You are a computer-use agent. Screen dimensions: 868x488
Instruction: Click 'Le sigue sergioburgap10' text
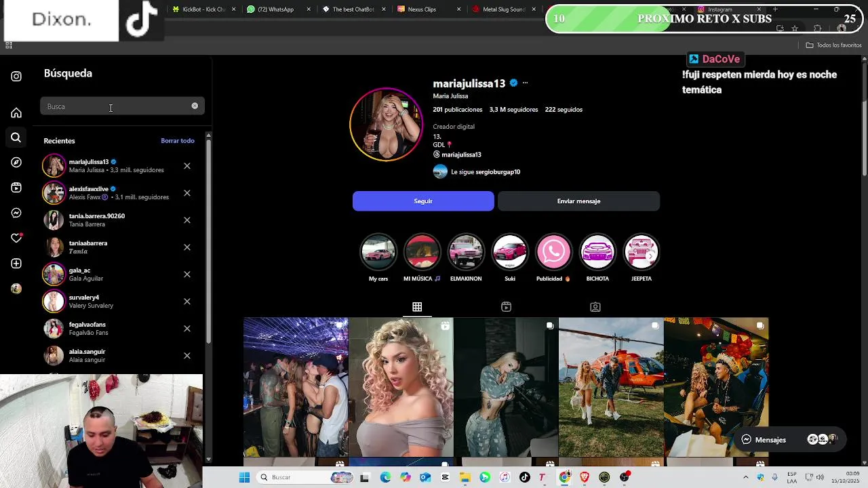point(486,172)
